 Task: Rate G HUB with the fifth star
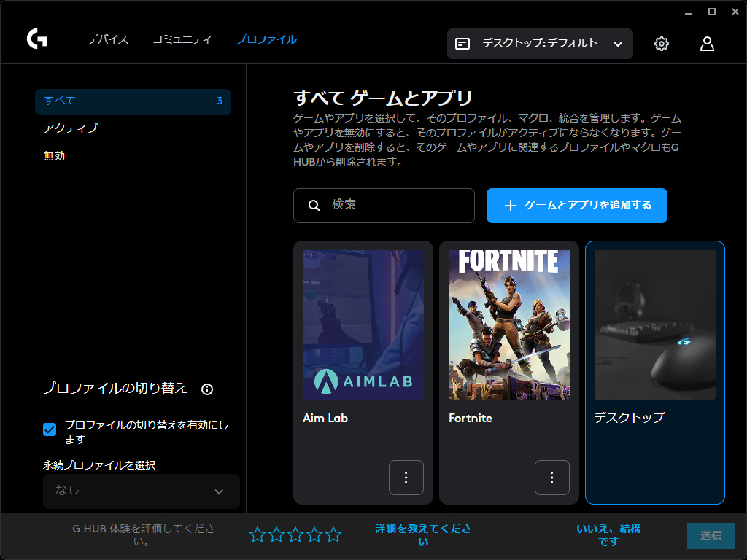coord(333,535)
